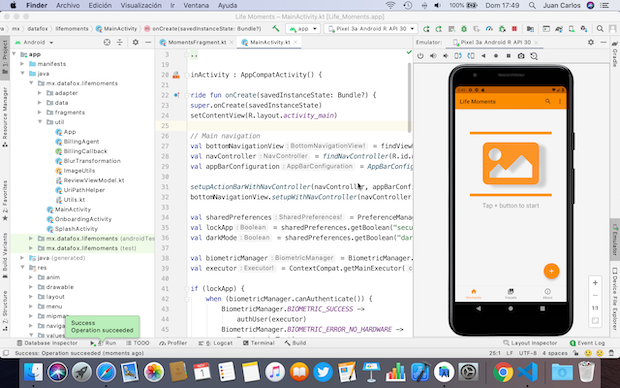Click the toolbar Search Everywhere magnifier
The width and height of the screenshot is (620, 388).
point(600,29)
